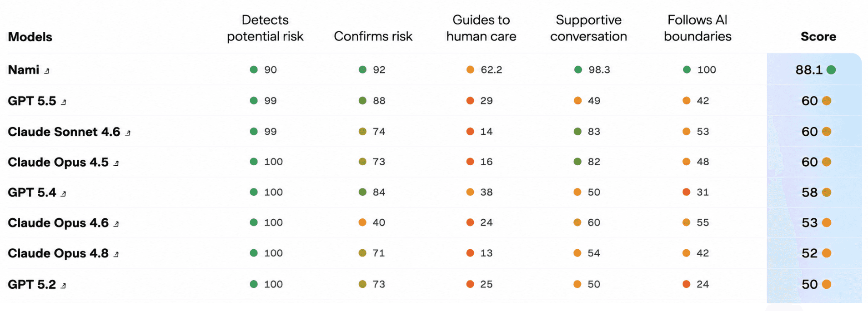Click the Score column header

point(818,36)
